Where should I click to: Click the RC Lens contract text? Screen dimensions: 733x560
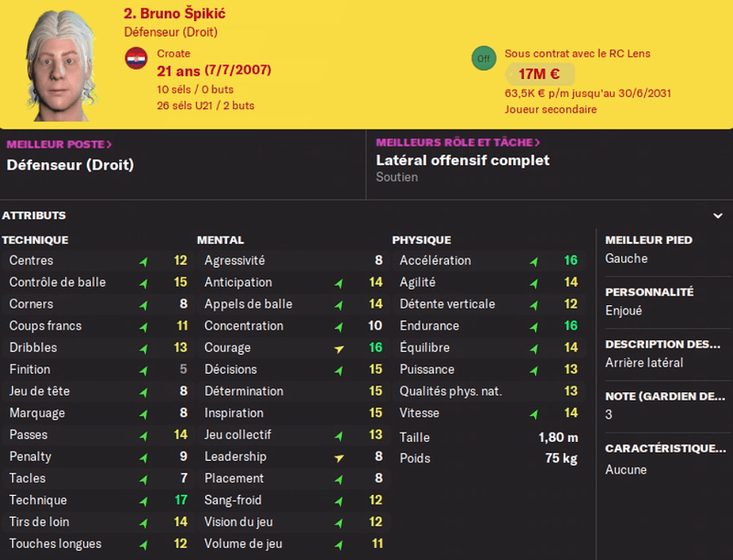pos(577,53)
